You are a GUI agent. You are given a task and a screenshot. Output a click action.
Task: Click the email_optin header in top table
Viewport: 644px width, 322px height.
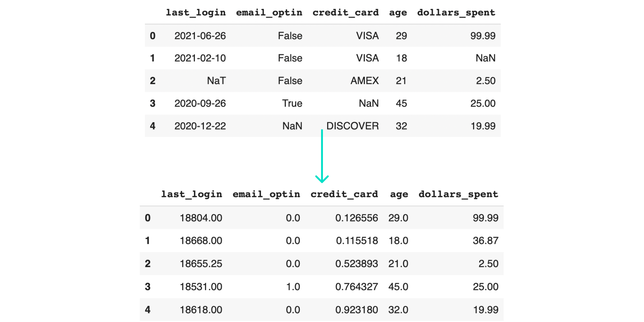tap(269, 13)
